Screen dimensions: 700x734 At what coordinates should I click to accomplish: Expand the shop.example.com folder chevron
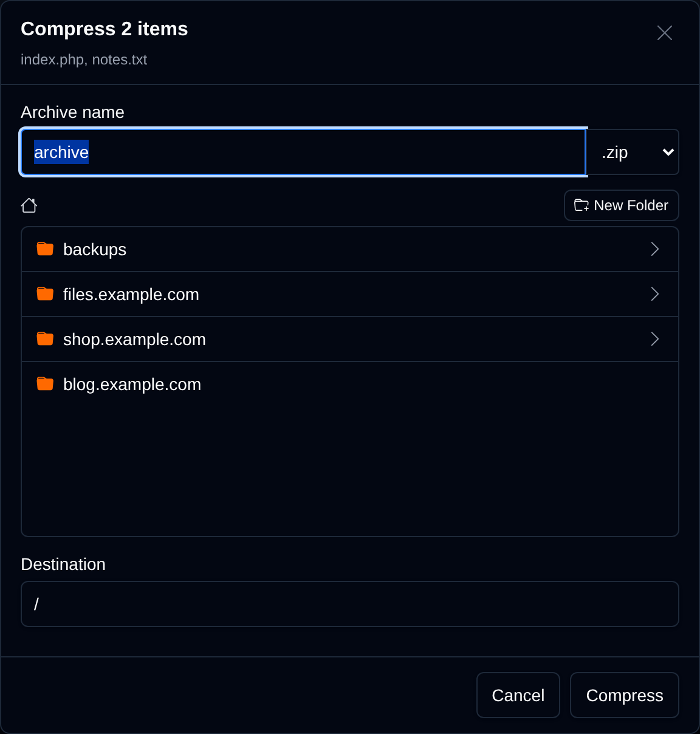[655, 339]
